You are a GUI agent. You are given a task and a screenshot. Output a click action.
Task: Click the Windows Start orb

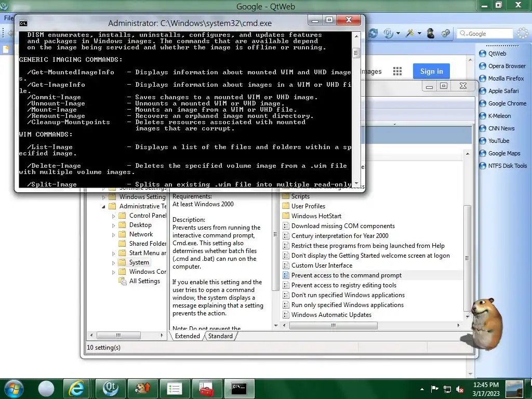coord(14,389)
